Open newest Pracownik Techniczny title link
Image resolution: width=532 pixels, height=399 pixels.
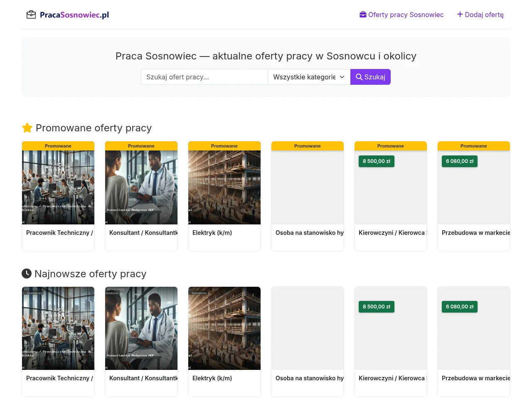click(x=60, y=378)
